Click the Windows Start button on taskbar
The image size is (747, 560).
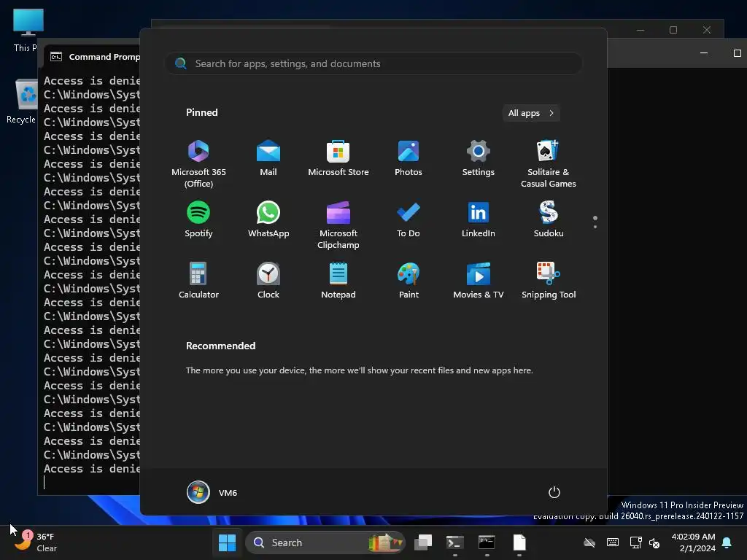point(228,542)
